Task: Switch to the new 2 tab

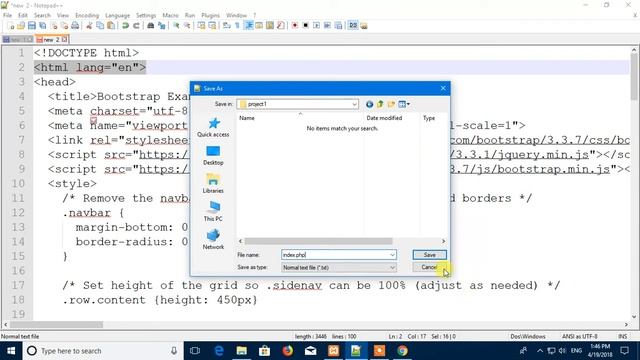Action: 52,40
